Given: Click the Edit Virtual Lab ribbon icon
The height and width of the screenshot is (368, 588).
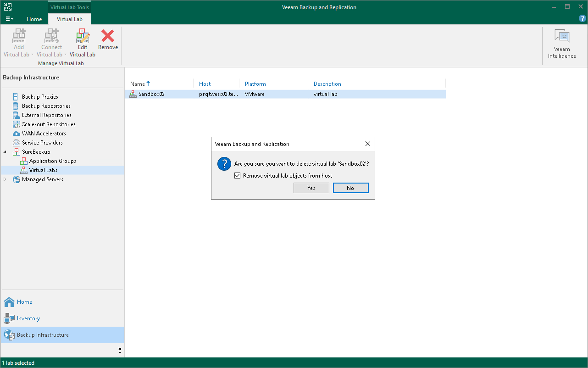Looking at the screenshot, I should coord(83,36).
